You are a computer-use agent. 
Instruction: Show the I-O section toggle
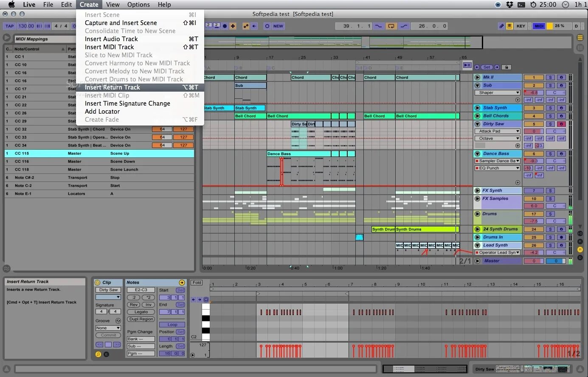coord(580,234)
